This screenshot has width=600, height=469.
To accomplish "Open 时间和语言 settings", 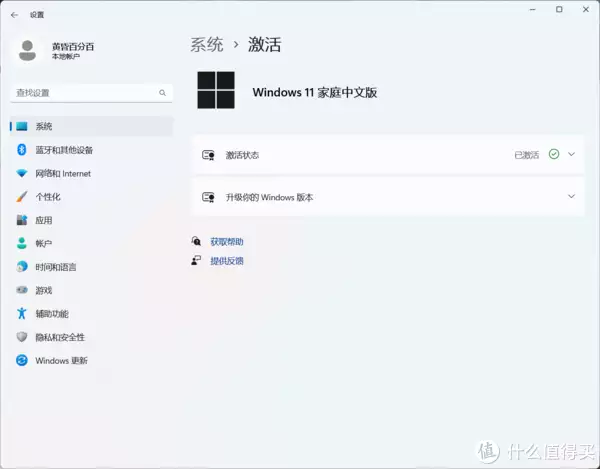I will click(x=91, y=267).
